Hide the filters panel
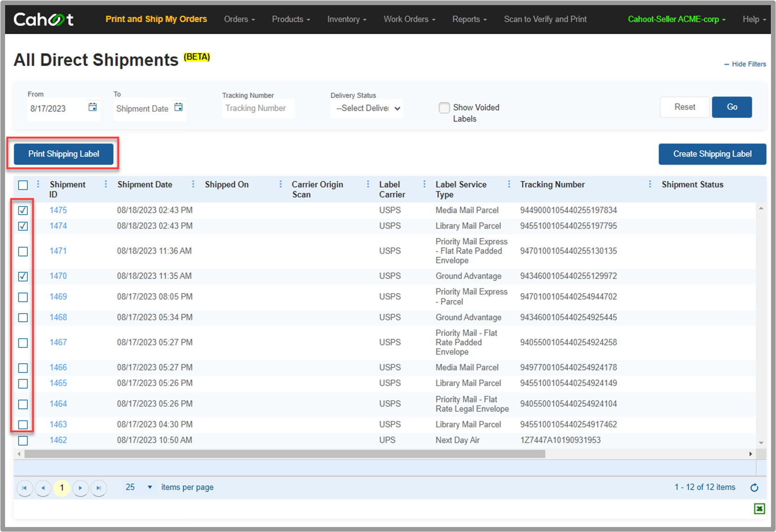Viewport: 776px width, 532px height. pos(745,64)
